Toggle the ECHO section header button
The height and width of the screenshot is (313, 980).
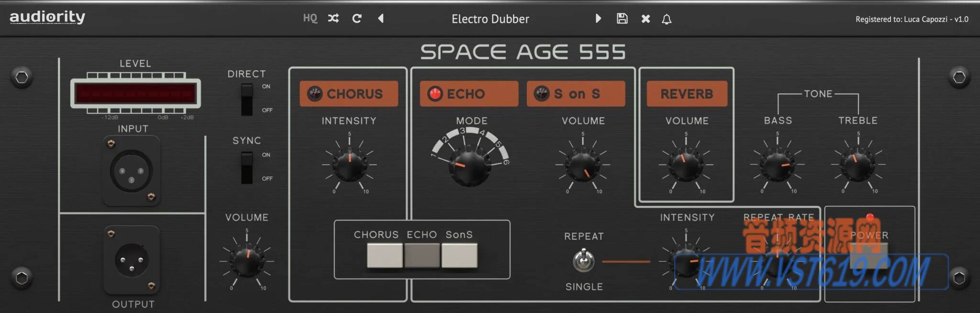click(x=469, y=93)
